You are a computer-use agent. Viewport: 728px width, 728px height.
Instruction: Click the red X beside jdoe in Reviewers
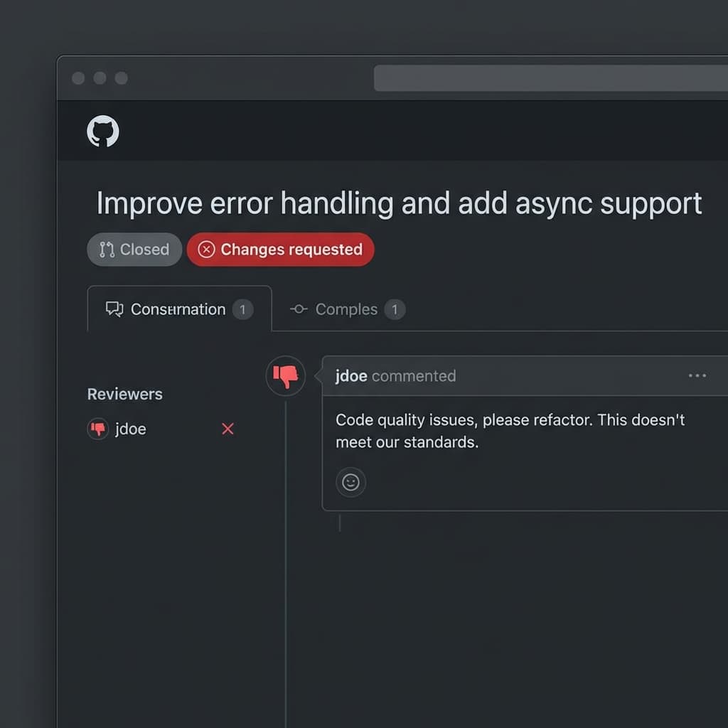point(227,429)
